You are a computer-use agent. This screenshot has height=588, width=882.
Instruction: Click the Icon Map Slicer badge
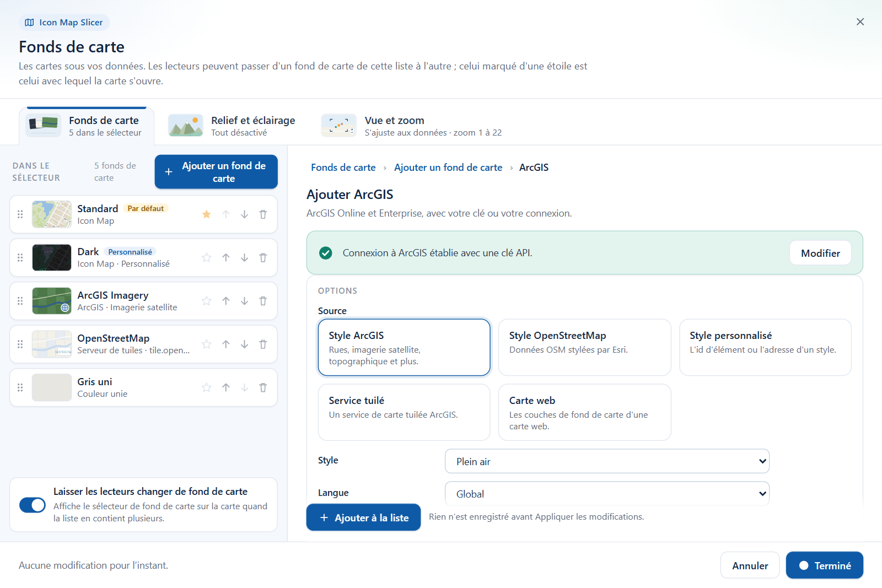[x=64, y=23]
